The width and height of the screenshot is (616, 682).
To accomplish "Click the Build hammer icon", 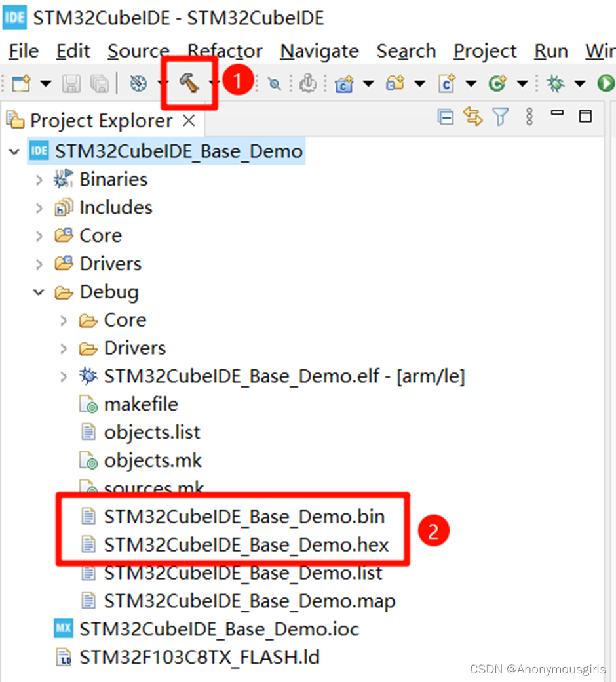I will tap(189, 84).
